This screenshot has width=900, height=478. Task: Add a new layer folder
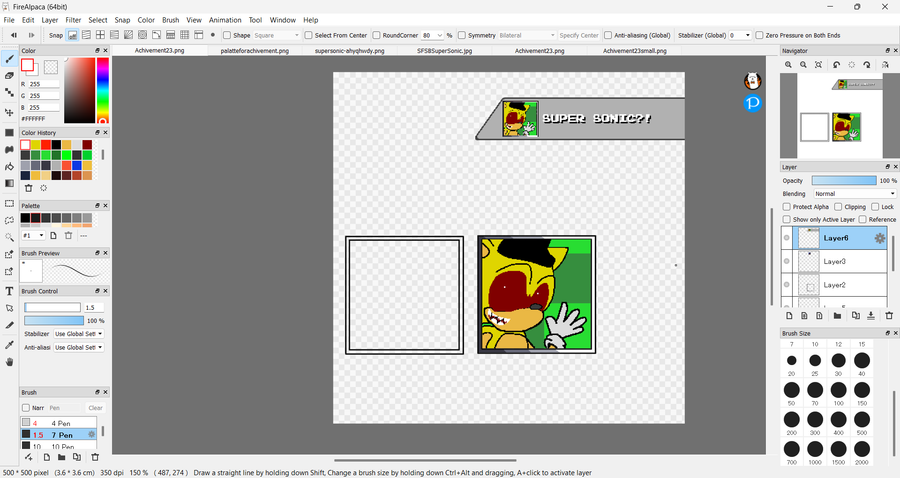tap(837, 316)
